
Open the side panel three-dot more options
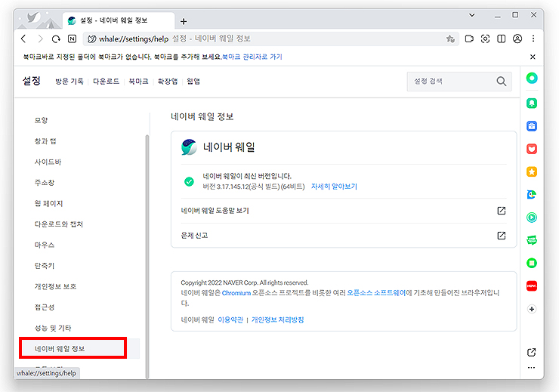[x=532, y=367]
